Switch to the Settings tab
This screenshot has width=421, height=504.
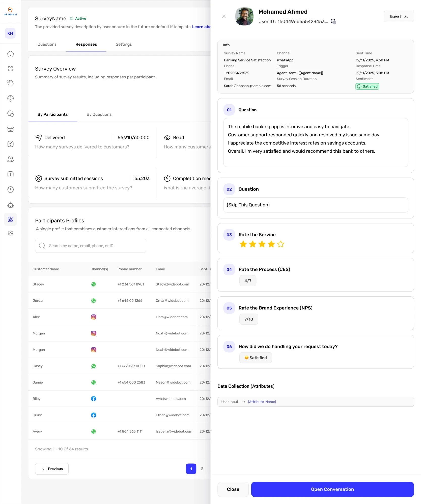[124, 44]
